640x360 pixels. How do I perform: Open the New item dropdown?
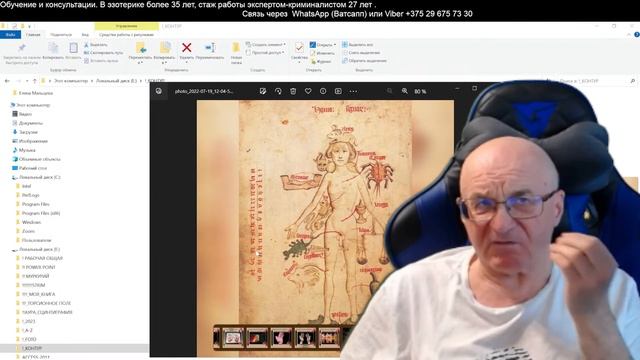265,44
